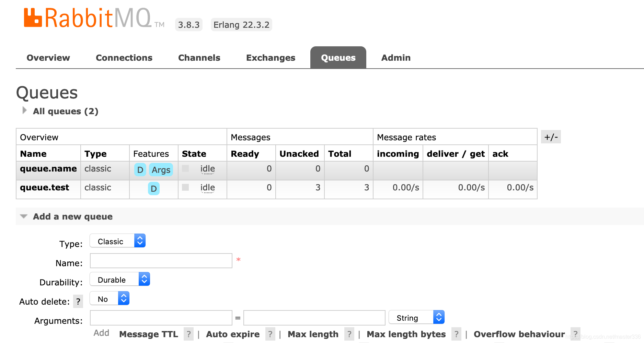The height and width of the screenshot is (343, 644).
Task: Switch to the Channels tab
Action: coord(199,58)
